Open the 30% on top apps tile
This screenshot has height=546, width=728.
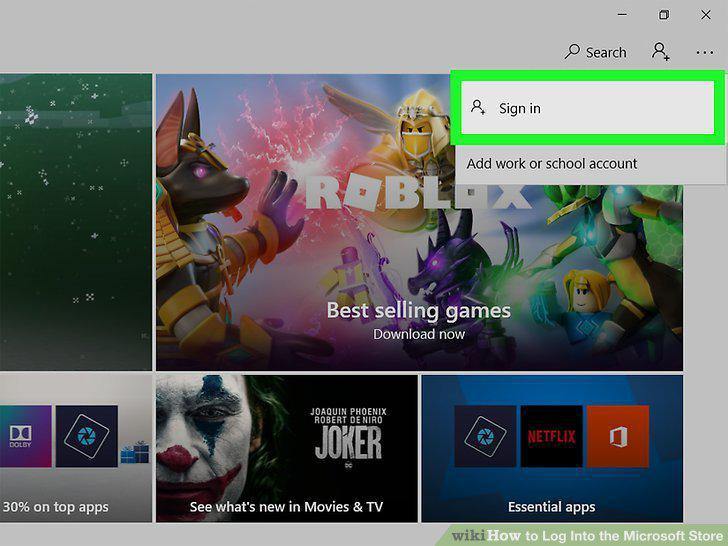pyautogui.click(x=76, y=448)
